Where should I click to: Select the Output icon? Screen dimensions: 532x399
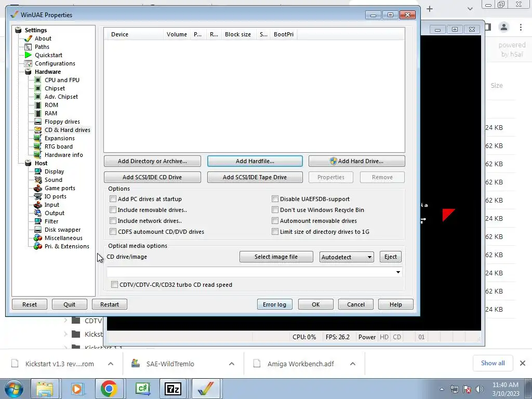[x=38, y=213]
